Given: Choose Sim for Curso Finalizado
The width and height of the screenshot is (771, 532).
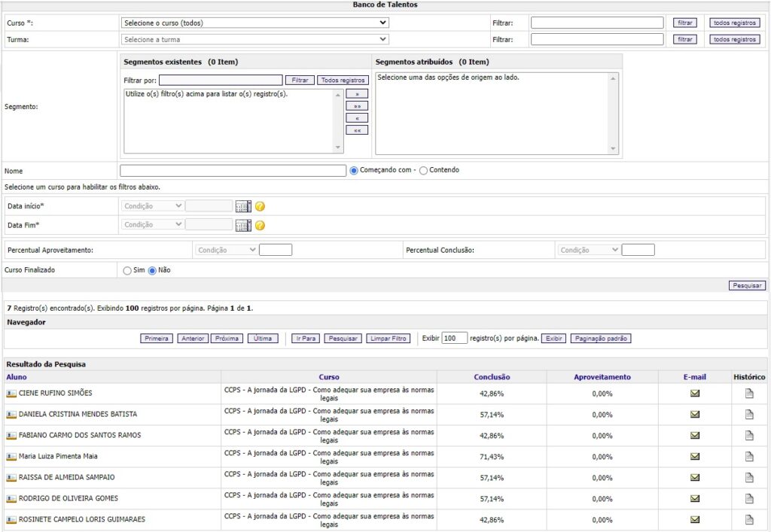Looking at the screenshot, I should (127, 271).
